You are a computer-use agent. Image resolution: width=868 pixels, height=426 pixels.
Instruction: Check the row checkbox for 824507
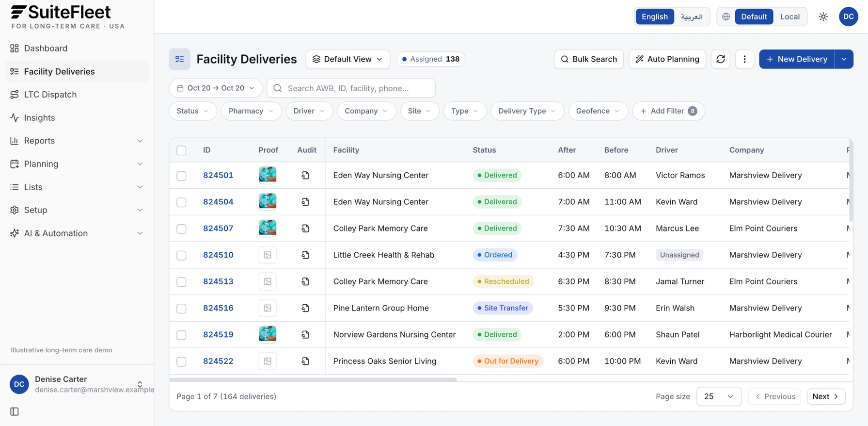181,229
